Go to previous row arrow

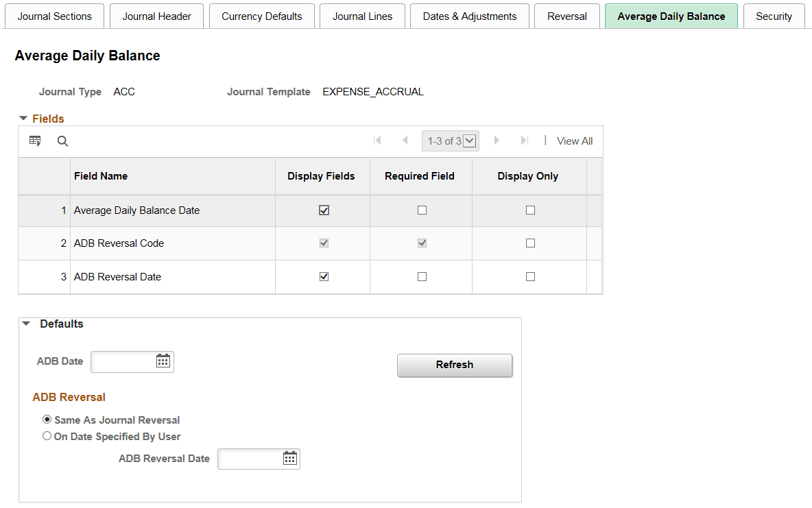pos(405,141)
